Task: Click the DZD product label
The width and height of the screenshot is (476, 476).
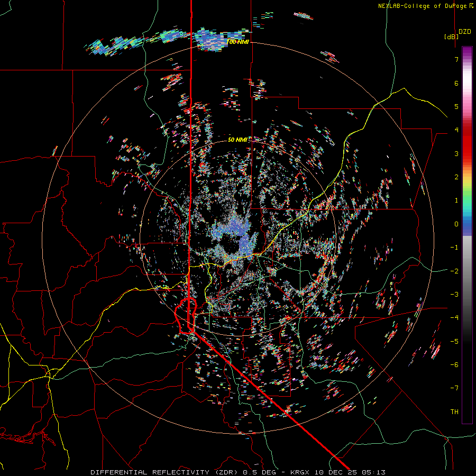Action: click(465, 32)
